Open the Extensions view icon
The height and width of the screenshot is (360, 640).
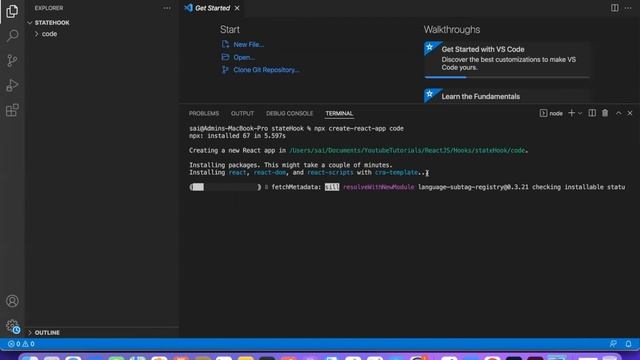[x=12, y=110]
